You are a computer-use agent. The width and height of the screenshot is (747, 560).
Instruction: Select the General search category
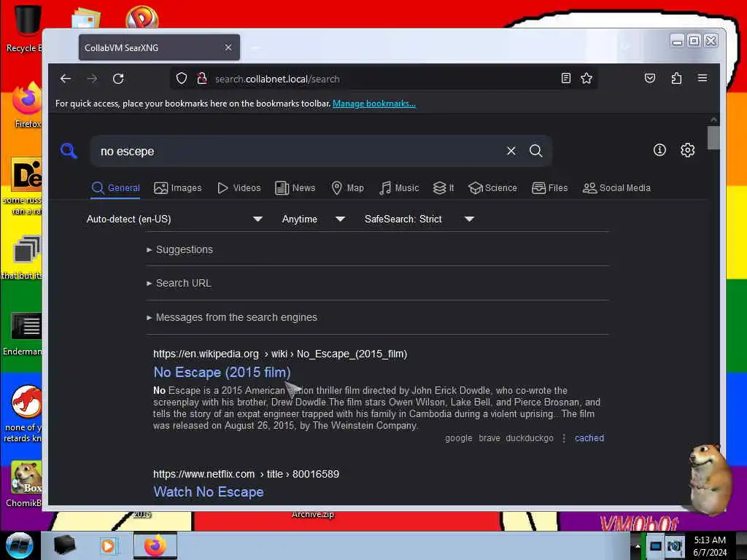pyautogui.click(x=116, y=188)
